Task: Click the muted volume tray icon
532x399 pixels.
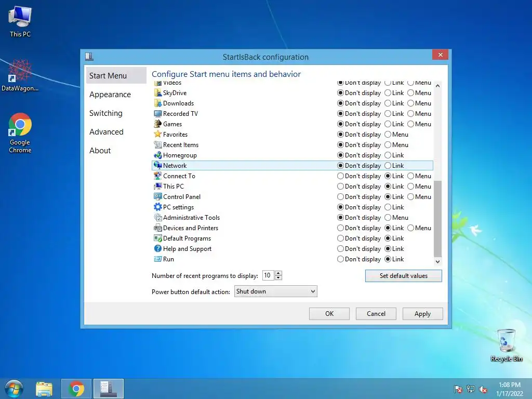Action: [483, 389]
